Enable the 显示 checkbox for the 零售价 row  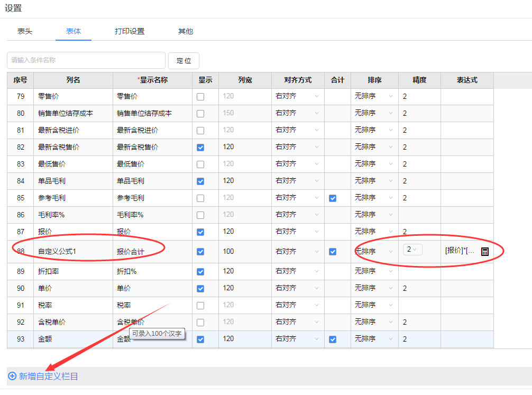coord(200,97)
